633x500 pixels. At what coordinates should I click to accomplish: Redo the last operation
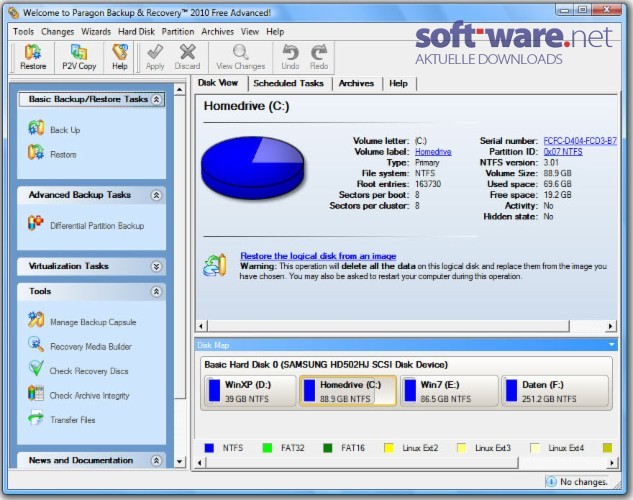point(319,57)
